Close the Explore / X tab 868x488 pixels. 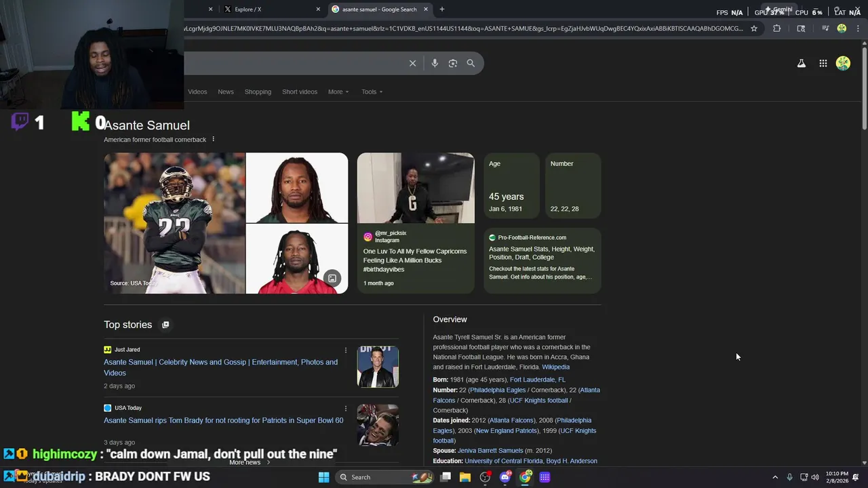[x=318, y=9]
